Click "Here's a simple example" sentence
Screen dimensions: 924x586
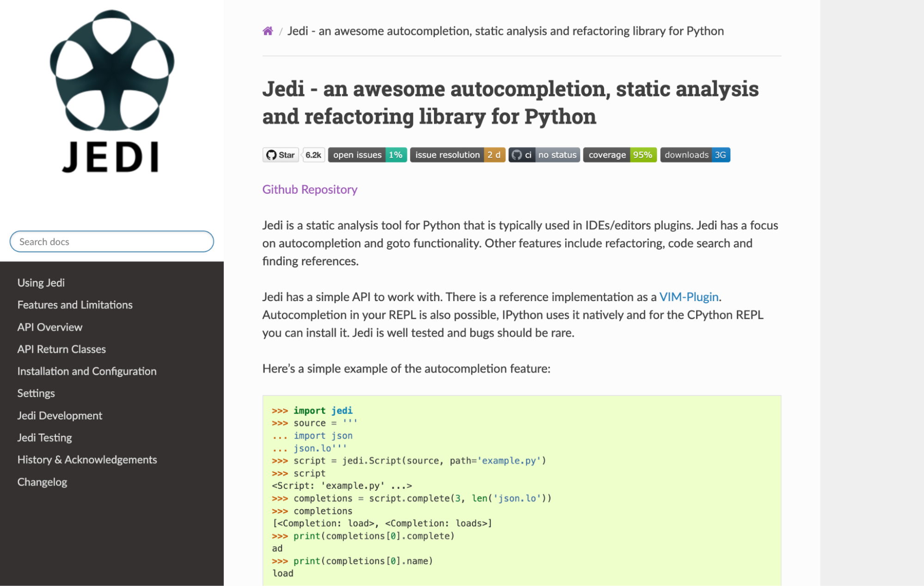tap(406, 369)
